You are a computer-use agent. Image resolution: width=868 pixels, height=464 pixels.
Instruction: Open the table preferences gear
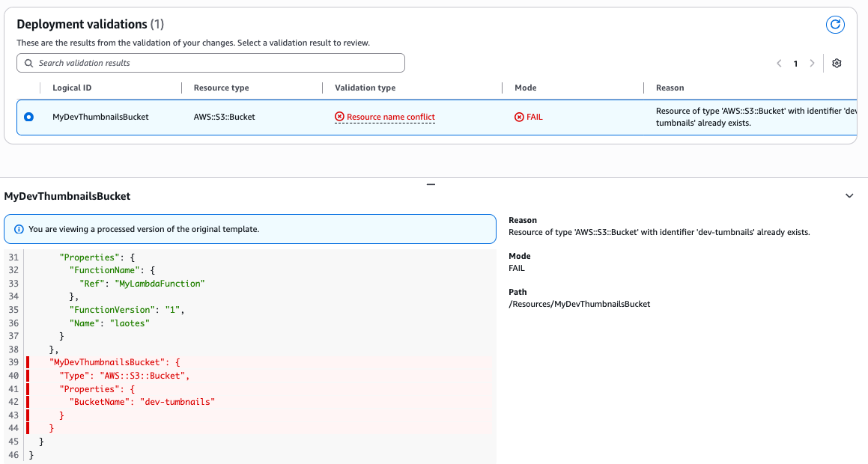click(837, 63)
